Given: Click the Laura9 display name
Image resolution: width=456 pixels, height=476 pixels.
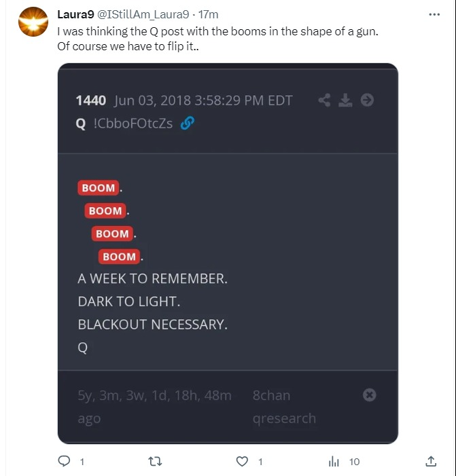Looking at the screenshot, I should [75, 14].
